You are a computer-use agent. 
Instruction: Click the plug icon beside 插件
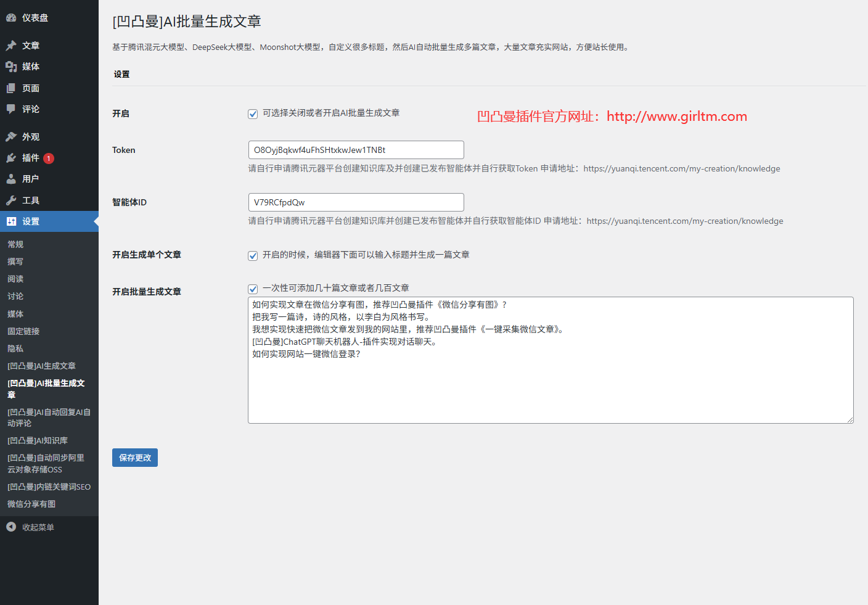coord(11,158)
